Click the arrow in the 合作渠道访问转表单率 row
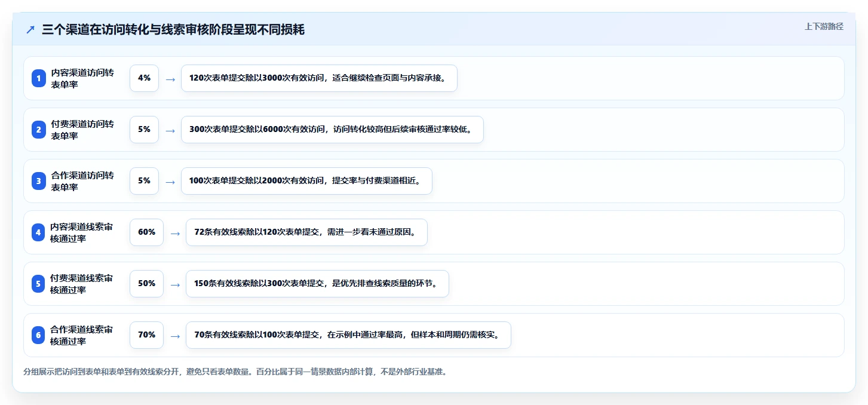 point(170,182)
